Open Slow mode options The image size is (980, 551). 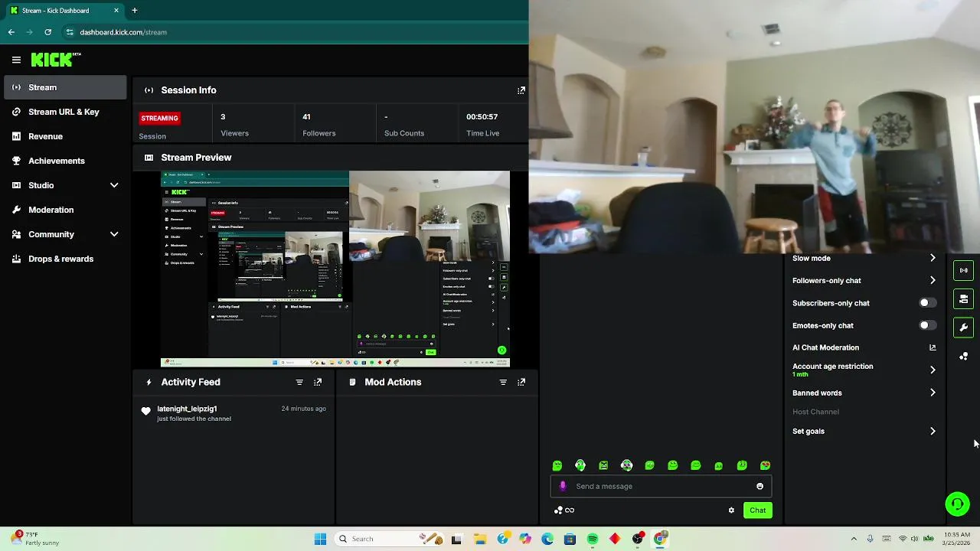tap(864, 258)
